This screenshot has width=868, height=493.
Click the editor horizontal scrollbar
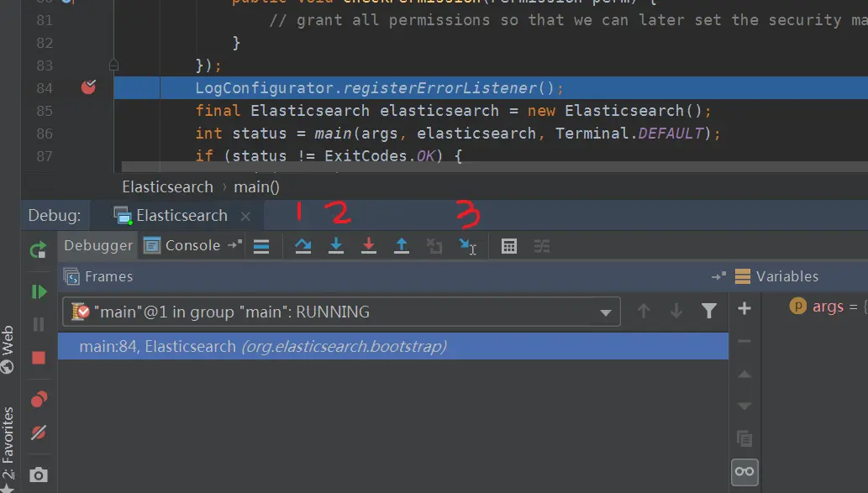click(494, 167)
